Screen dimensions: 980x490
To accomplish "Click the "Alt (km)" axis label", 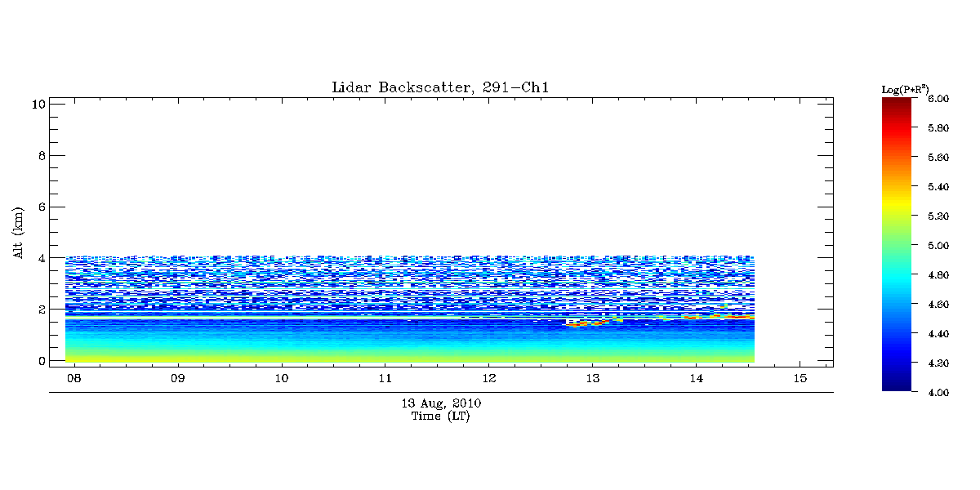I will click(x=18, y=231).
